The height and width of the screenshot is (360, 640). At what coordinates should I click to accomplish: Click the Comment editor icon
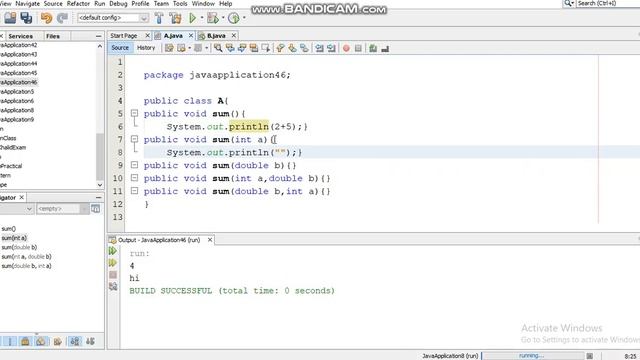(x=373, y=48)
